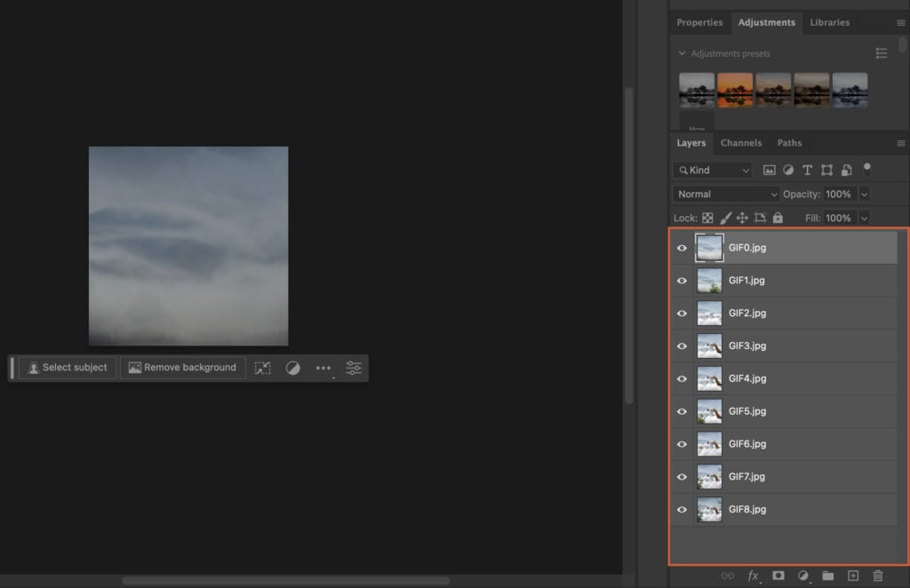Click the GIF0.jpg layer thumbnail
This screenshot has height=588, width=910.
pos(709,248)
